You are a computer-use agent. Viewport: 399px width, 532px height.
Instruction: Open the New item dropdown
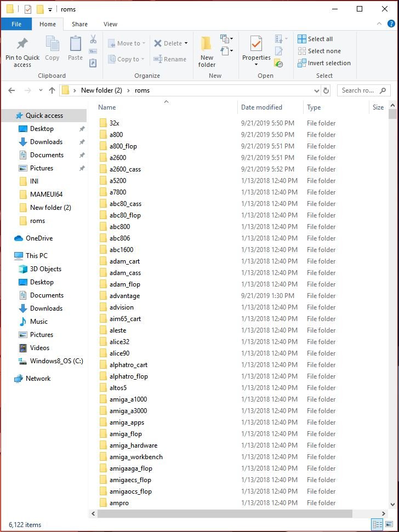(x=226, y=39)
